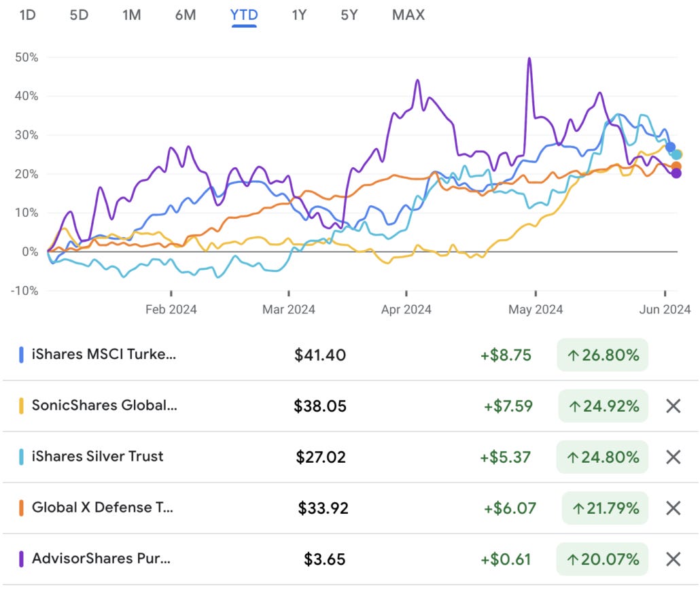Choose the 1M time range
The width and height of the screenshot is (700, 594).
[x=132, y=15]
